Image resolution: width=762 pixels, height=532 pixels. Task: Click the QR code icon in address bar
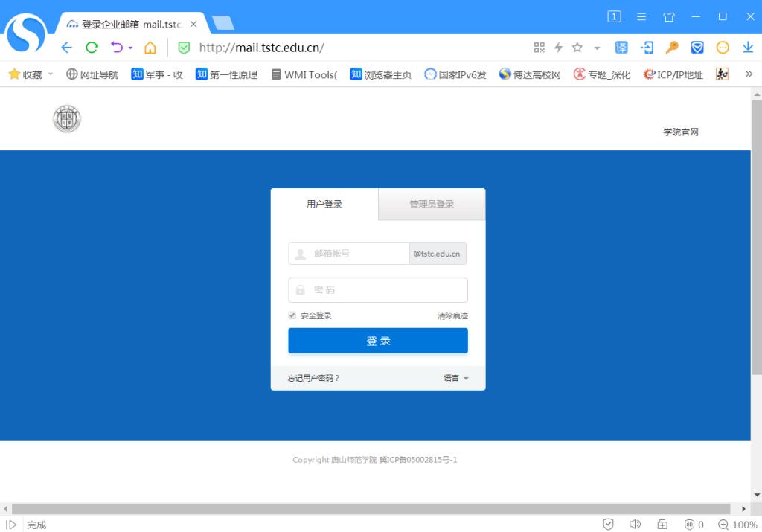click(540, 48)
